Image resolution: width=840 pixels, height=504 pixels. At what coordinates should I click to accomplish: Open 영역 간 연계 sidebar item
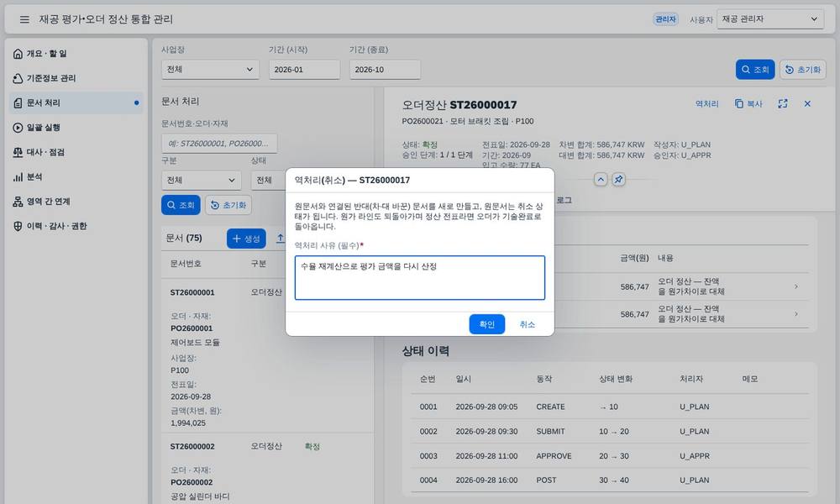coord(76,202)
